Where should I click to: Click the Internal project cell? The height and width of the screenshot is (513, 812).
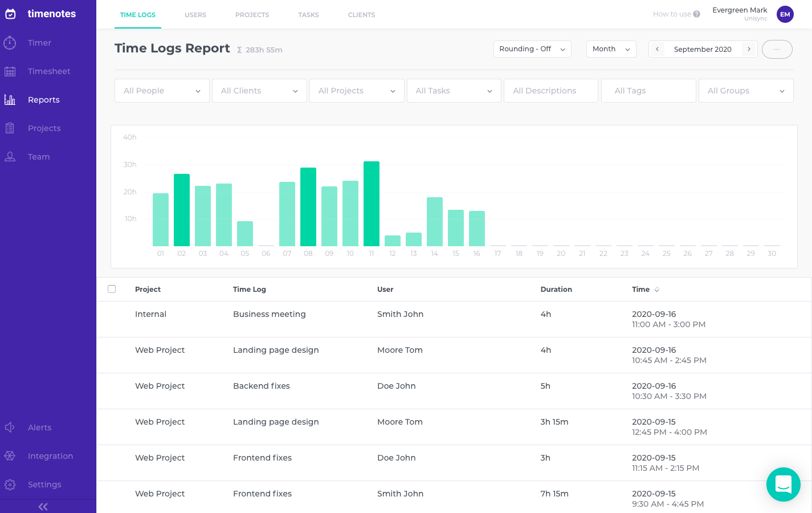[x=150, y=314]
